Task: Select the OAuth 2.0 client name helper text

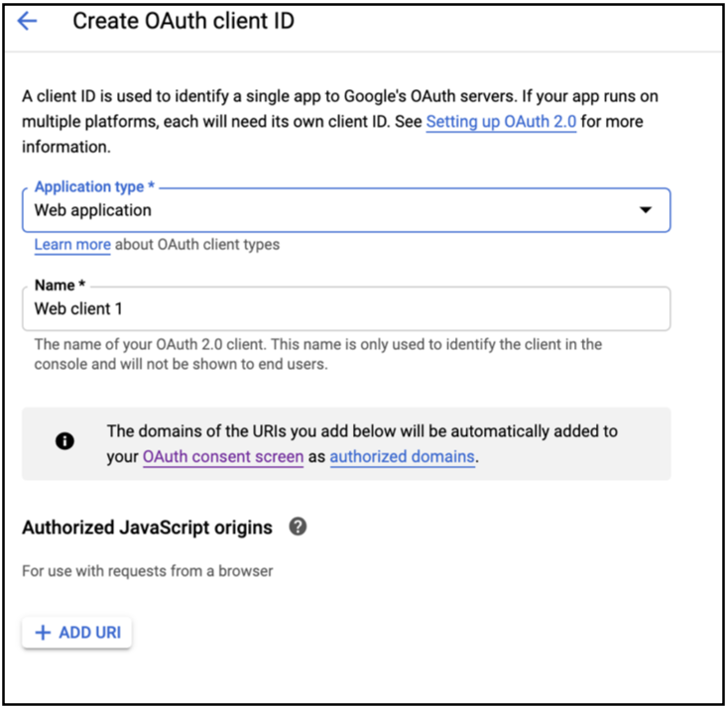Action: (318, 354)
